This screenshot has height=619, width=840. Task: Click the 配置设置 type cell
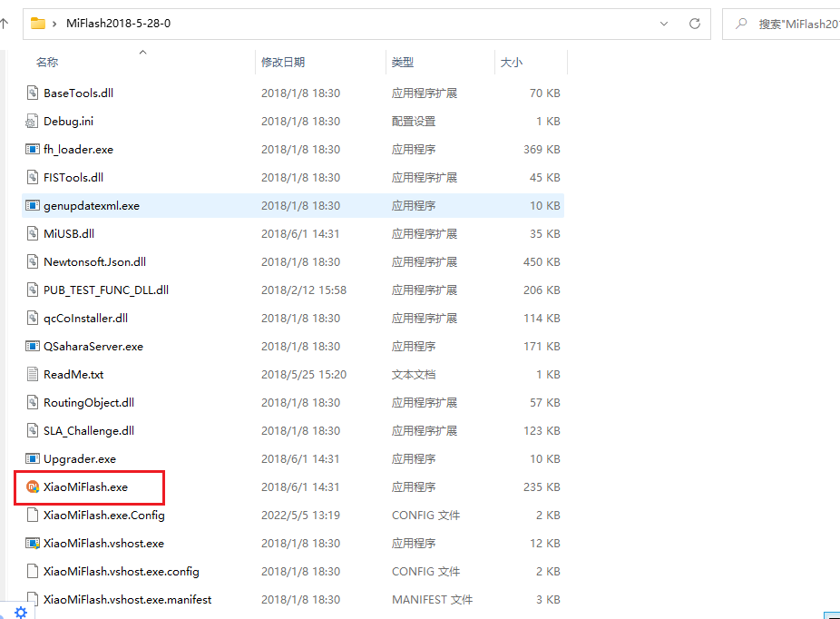[x=414, y=121]
